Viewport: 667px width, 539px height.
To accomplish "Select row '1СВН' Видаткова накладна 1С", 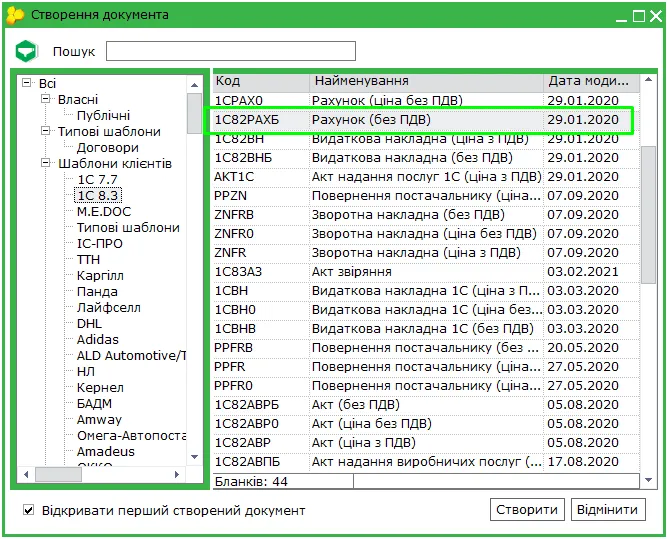I will click(426, 291).
